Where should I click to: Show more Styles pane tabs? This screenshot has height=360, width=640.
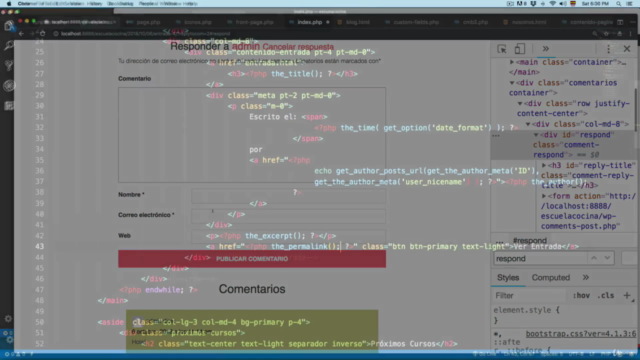586,278
